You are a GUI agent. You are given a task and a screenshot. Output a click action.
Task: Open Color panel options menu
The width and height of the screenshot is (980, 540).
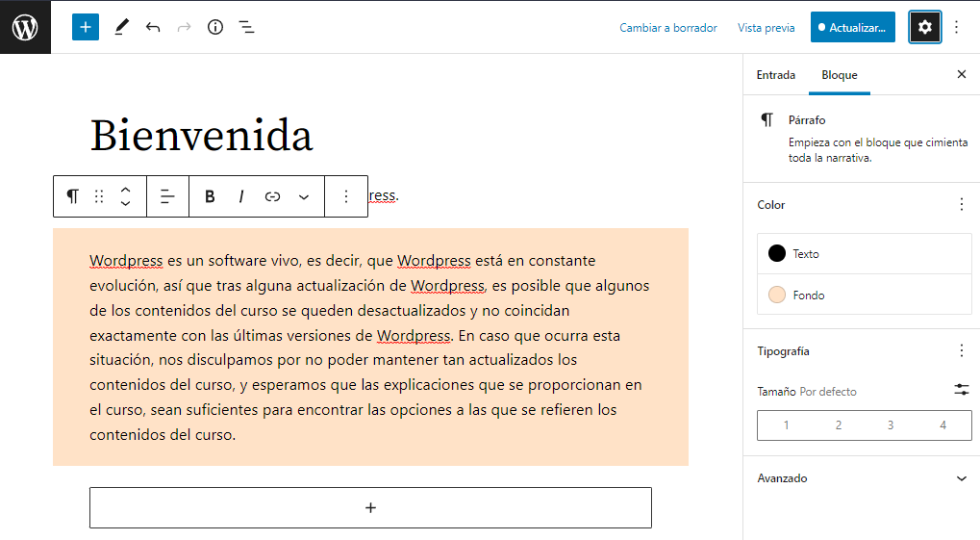[962, 205]
